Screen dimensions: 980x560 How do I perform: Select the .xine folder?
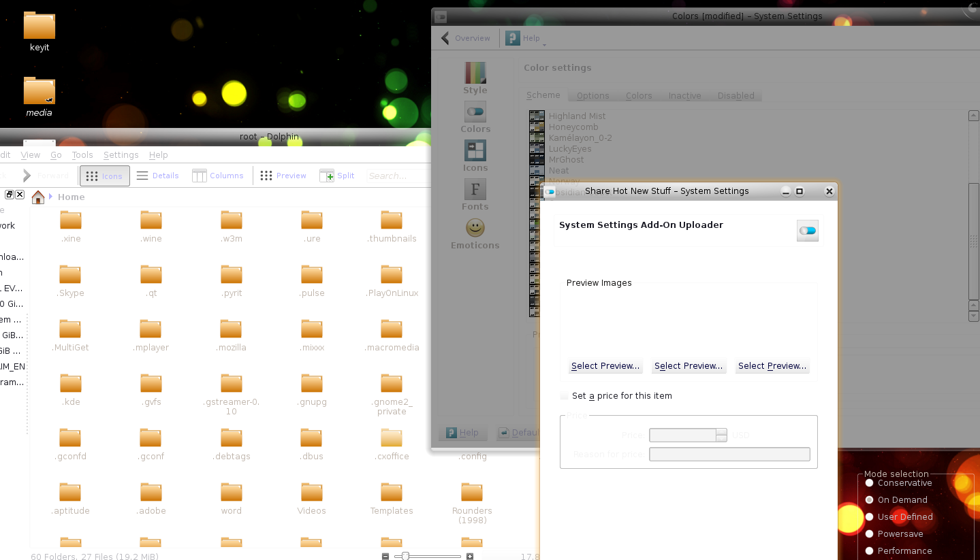71,227
